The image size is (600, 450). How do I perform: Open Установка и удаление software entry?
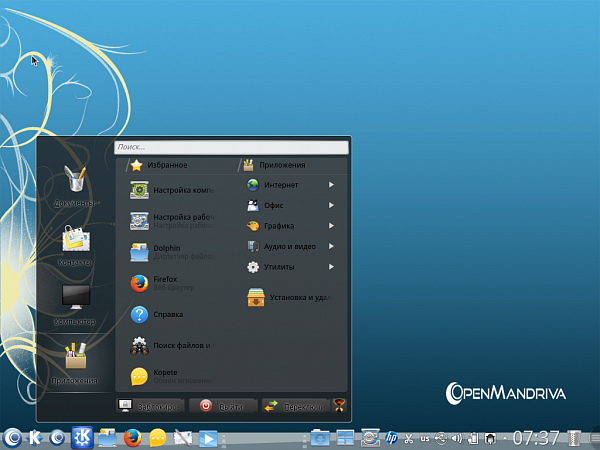289,298
